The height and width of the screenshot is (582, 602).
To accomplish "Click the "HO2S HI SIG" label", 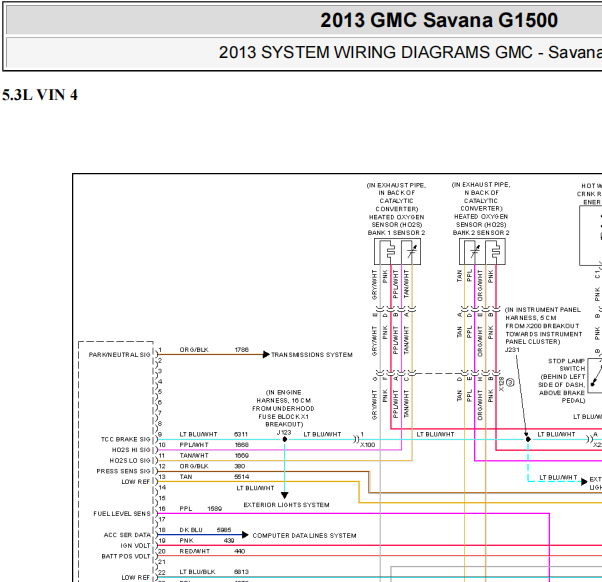I will coord(131,450).
